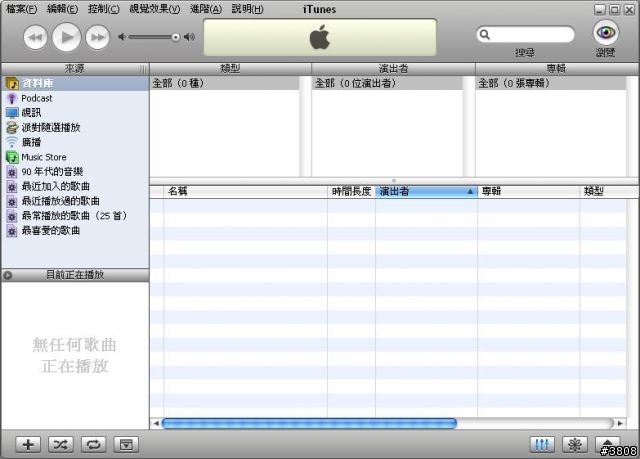Screen dimensions: 640x459
Task: Click the Browse eye button
Action: [606, 32]
